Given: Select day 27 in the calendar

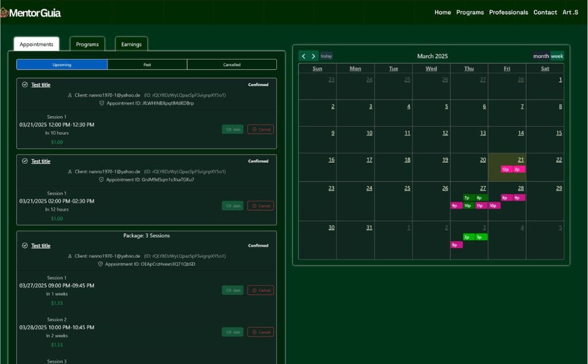Looking at the screenshot, I should 482,188.
